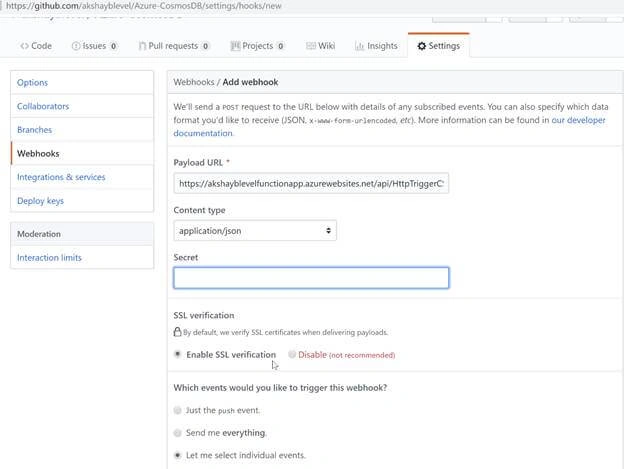Select Let me select individual events
The image size is (624, 469).
pyautogui.click(x=177, y=455)
